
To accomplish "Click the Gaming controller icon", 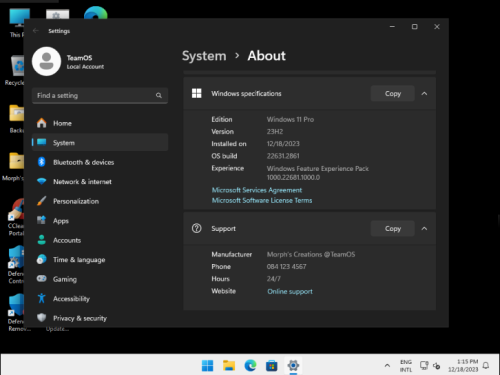I will 42,279.
